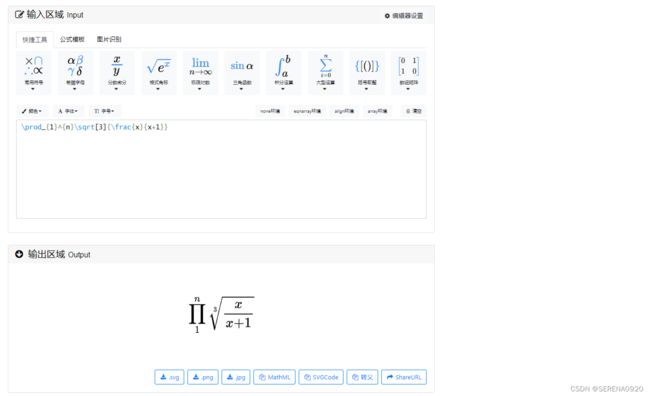Viewport: 650px width, 396px height.
Task: Download the formula as .svg
Action: click(x=169, y=377)
